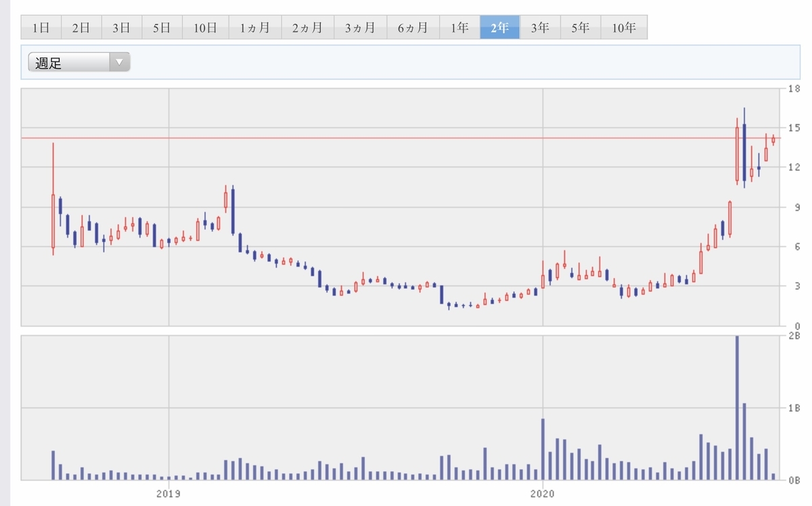
Task: Click the 15 price axis label
Action: (x=794, y=128)
